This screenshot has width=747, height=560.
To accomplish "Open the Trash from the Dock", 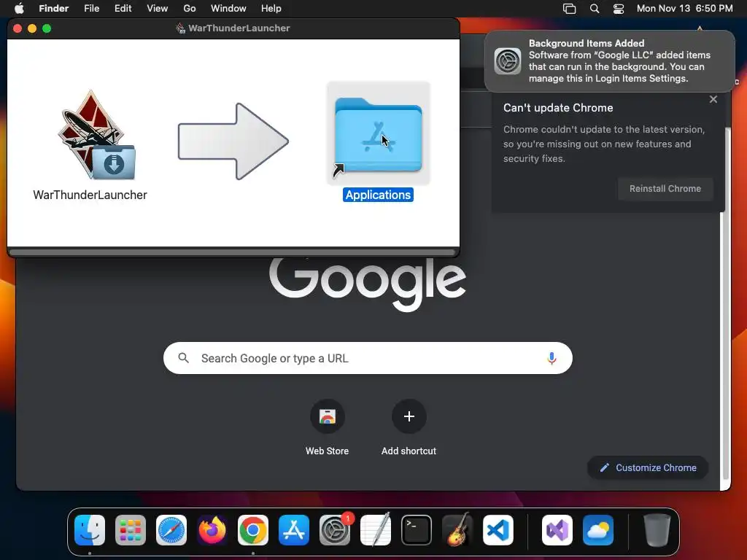I will point(657,530).
